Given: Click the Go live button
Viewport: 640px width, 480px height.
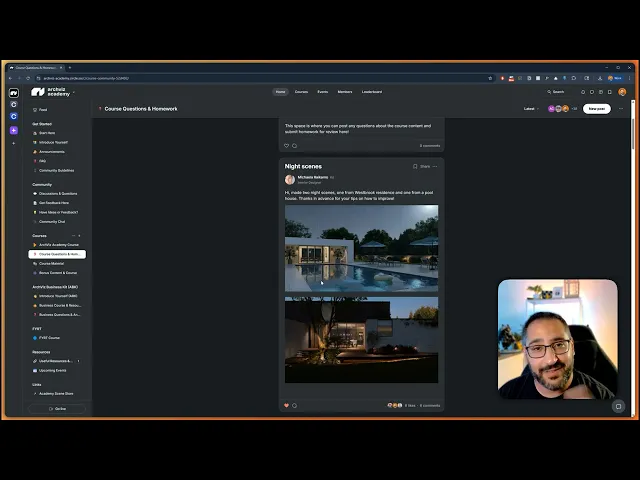Looking at the screenshot, I should tap(57, 409).
